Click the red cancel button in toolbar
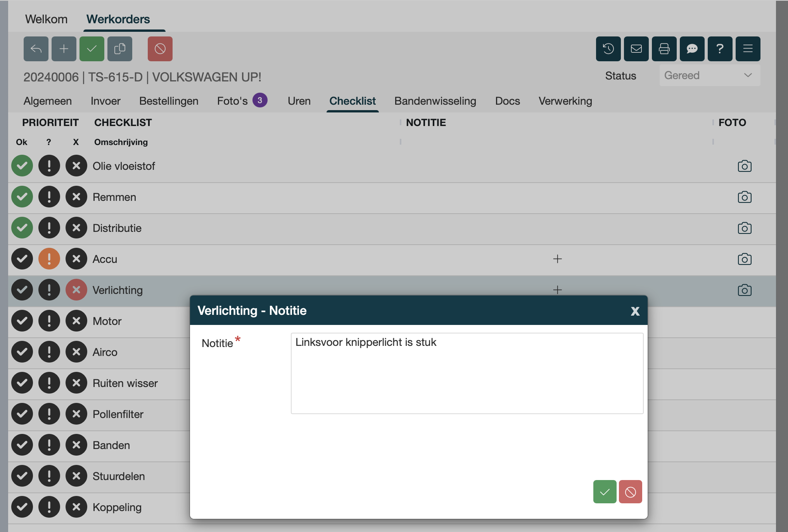788x532 pixels. 160,49
